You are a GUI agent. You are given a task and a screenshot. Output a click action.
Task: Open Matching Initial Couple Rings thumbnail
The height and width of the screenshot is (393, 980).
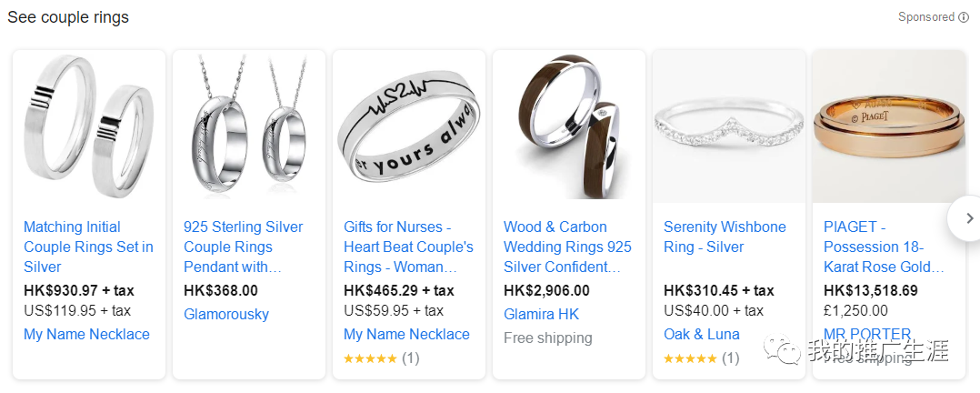pos(89,127)
